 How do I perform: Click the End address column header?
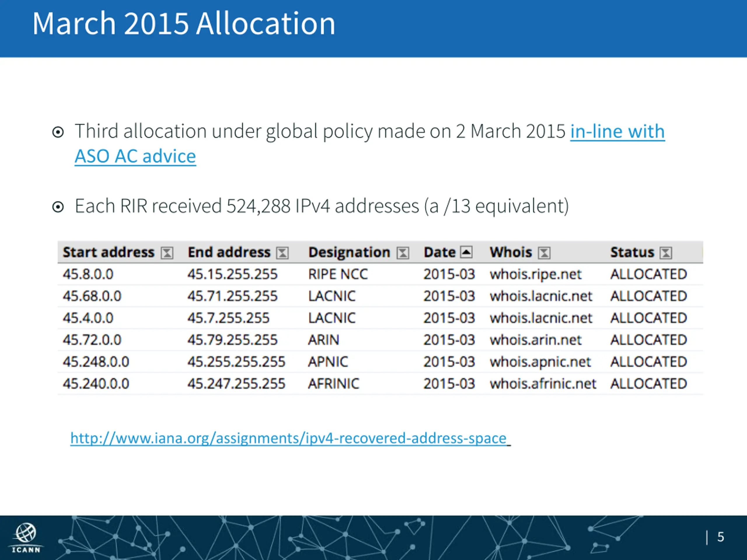tap(229, 253)
